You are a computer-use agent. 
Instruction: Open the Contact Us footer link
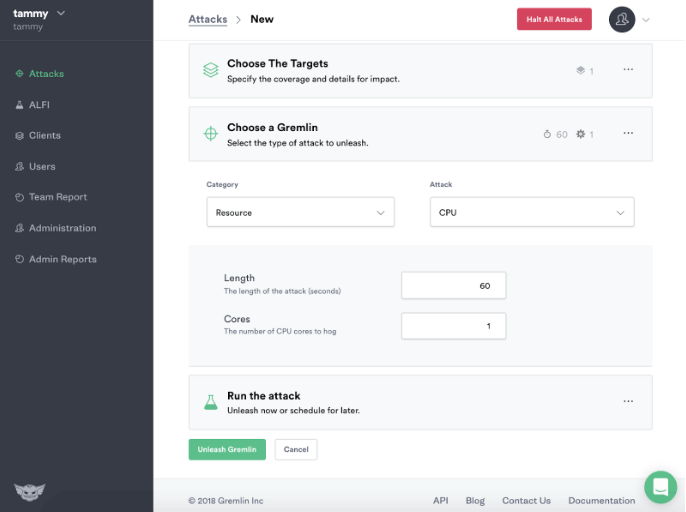526,501
